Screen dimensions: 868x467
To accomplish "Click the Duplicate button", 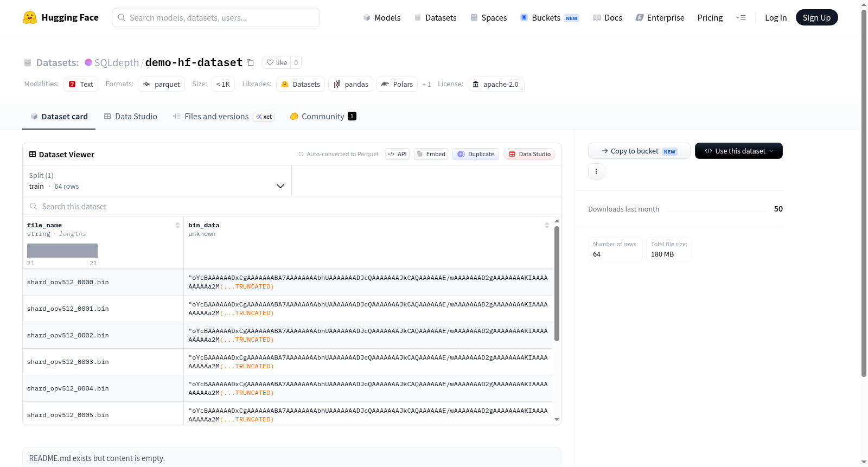I will click(x=476, y=154).
